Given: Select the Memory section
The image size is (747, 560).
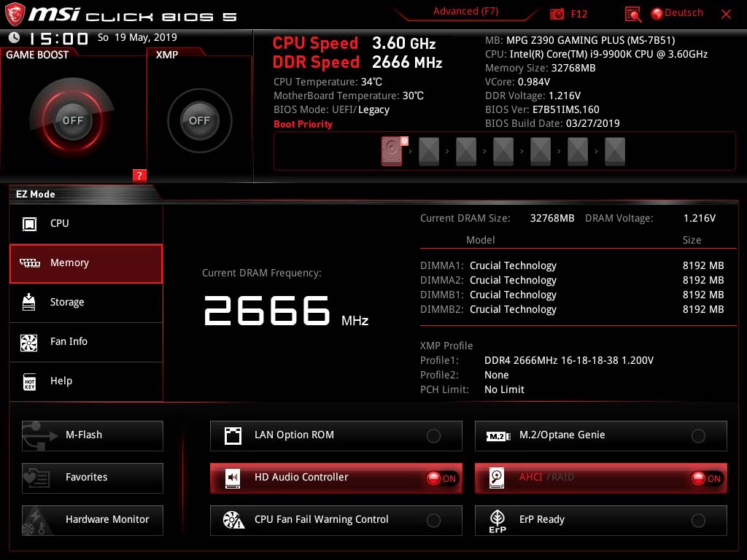Looking at the screenshot, I should click(86, 263).
